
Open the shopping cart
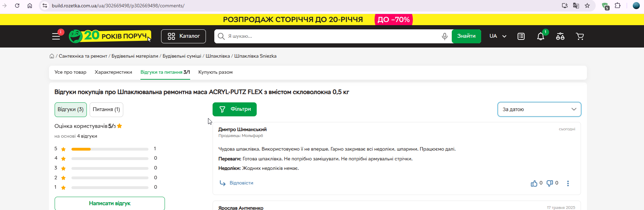point(580,36)
